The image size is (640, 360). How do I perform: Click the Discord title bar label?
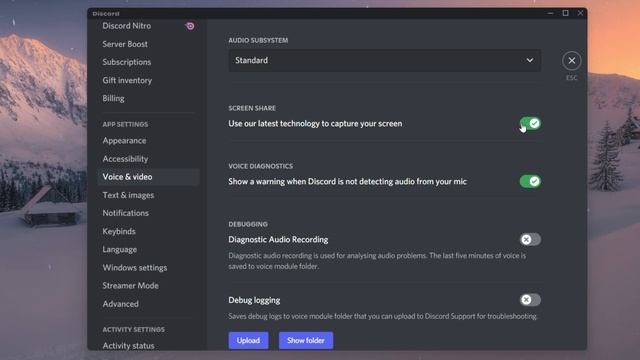point(106,13)
